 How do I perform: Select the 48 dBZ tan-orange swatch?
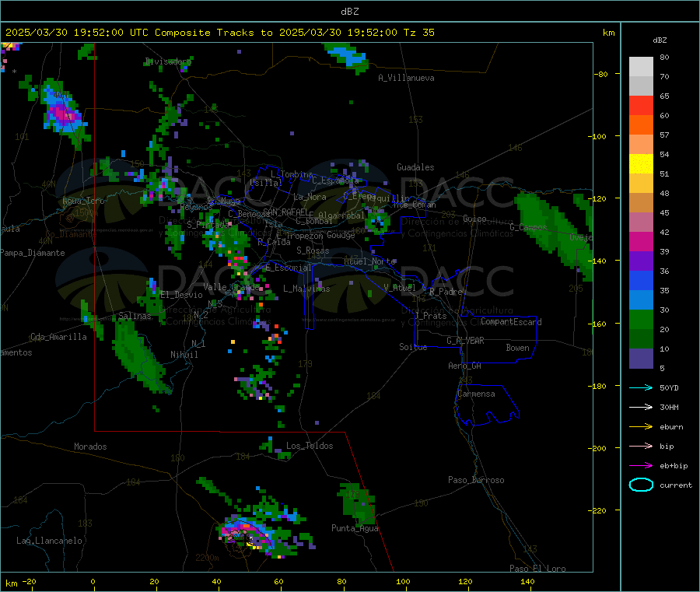[641, 203]
